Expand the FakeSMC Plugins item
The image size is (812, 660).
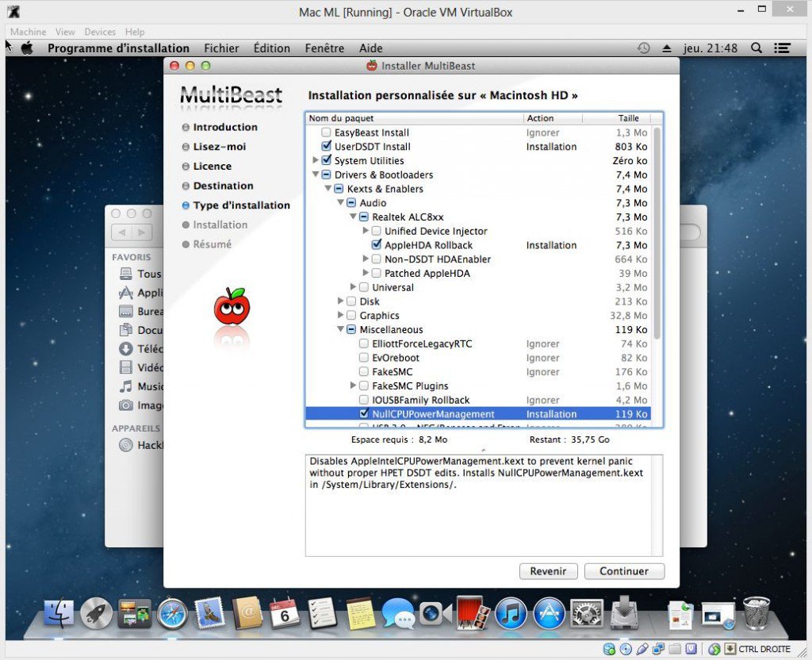point(353,386)
